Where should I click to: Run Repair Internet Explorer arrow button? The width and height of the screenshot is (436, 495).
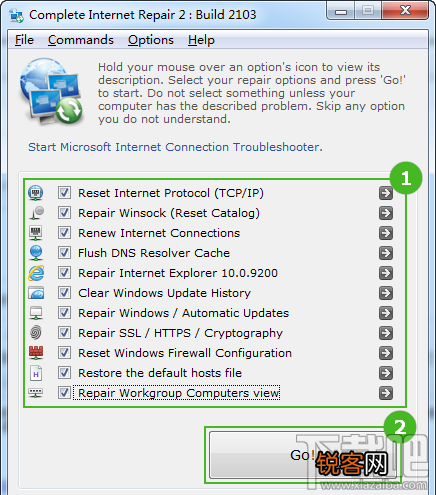click(386, 273)
